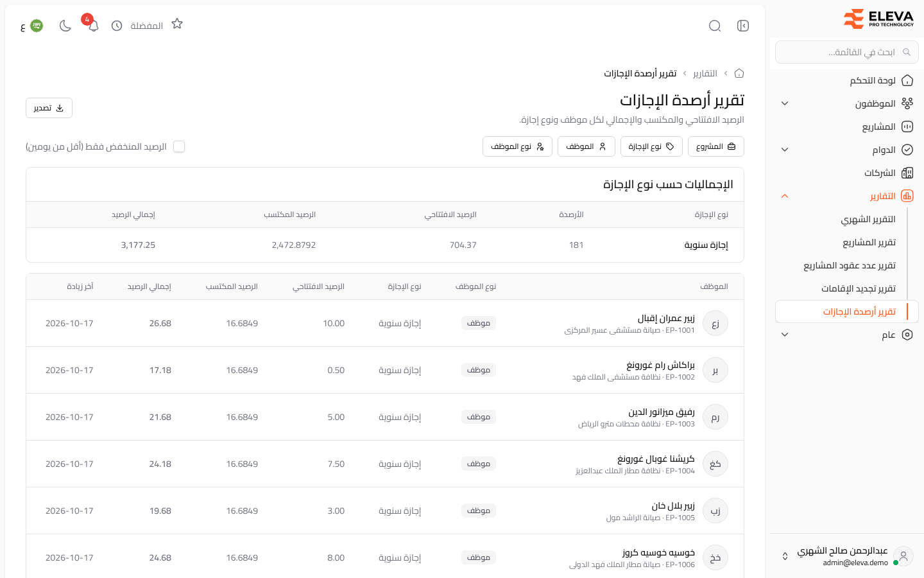Click the projects icon beside المشاريع
Screen dimensions: 924x578
pos(907,127)
